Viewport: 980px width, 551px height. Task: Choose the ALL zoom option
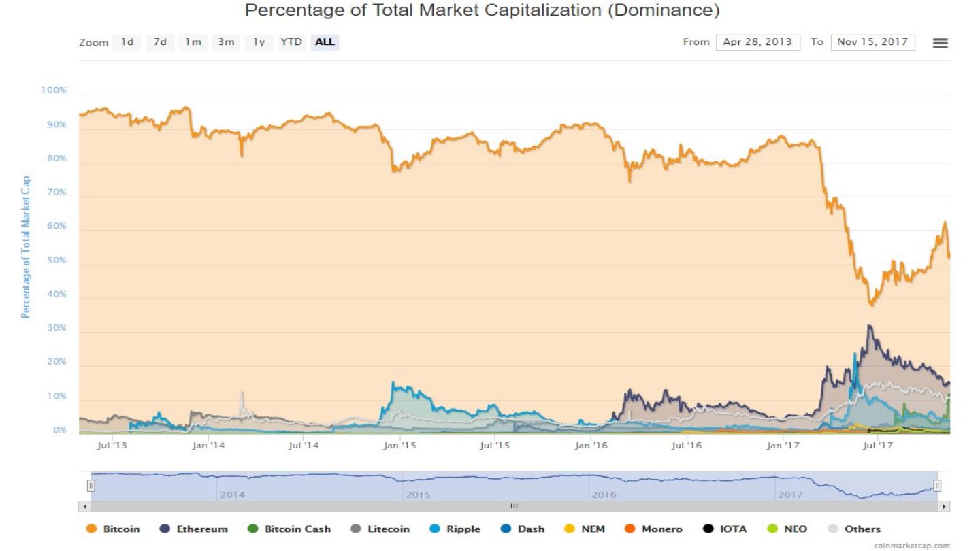click(x=325, y=42)
